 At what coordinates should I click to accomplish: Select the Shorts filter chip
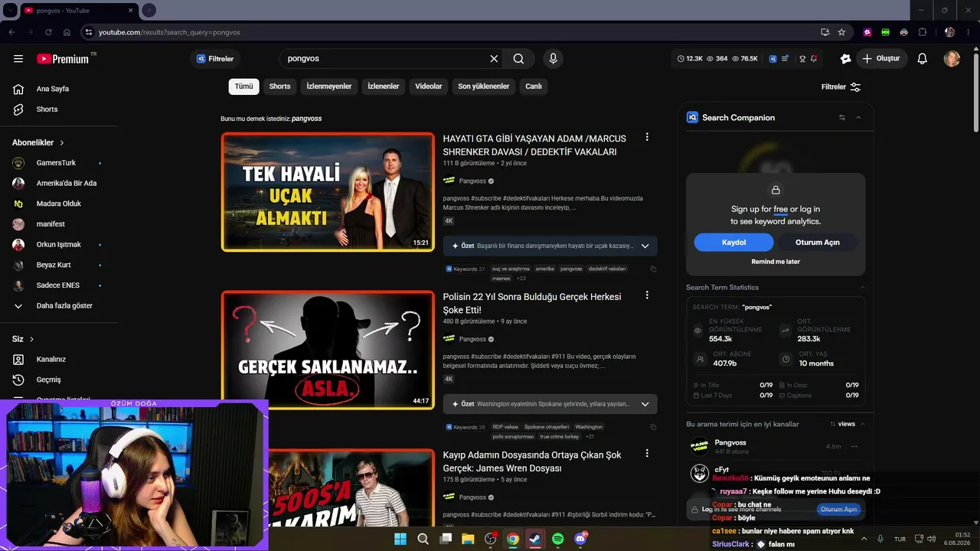click(x=279, y=86)
